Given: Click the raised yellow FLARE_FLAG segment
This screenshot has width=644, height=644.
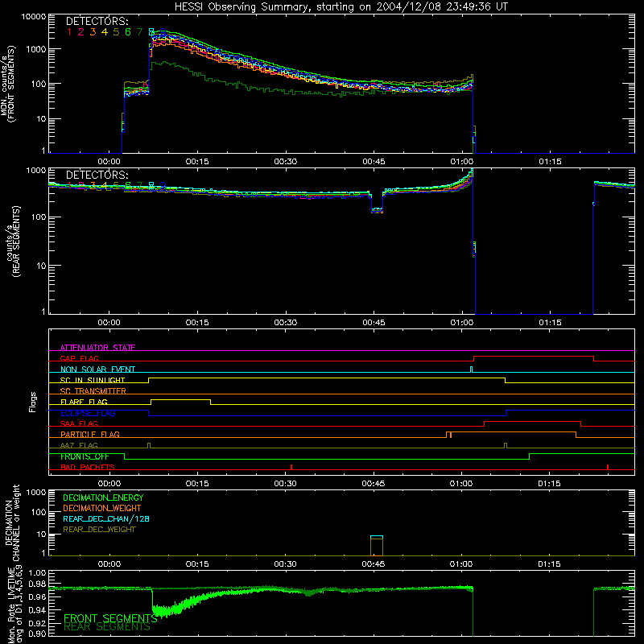Looking at the screenshot, I should (180, 399).
